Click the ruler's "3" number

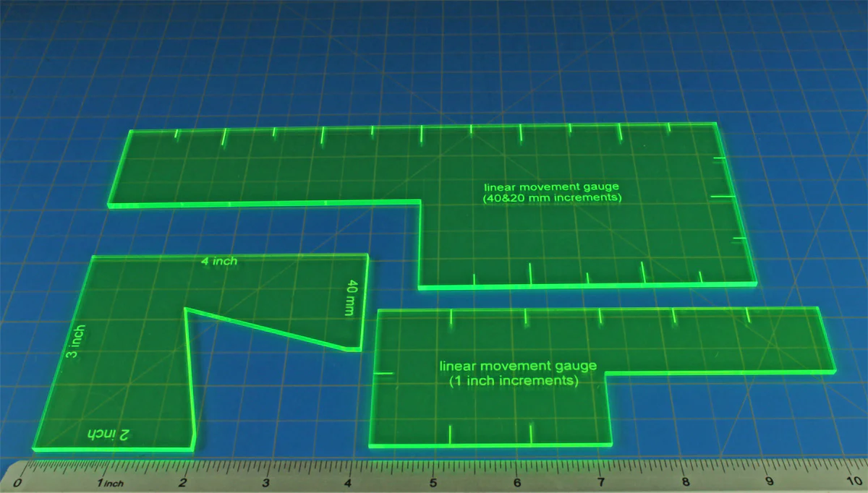pos(266,481)
